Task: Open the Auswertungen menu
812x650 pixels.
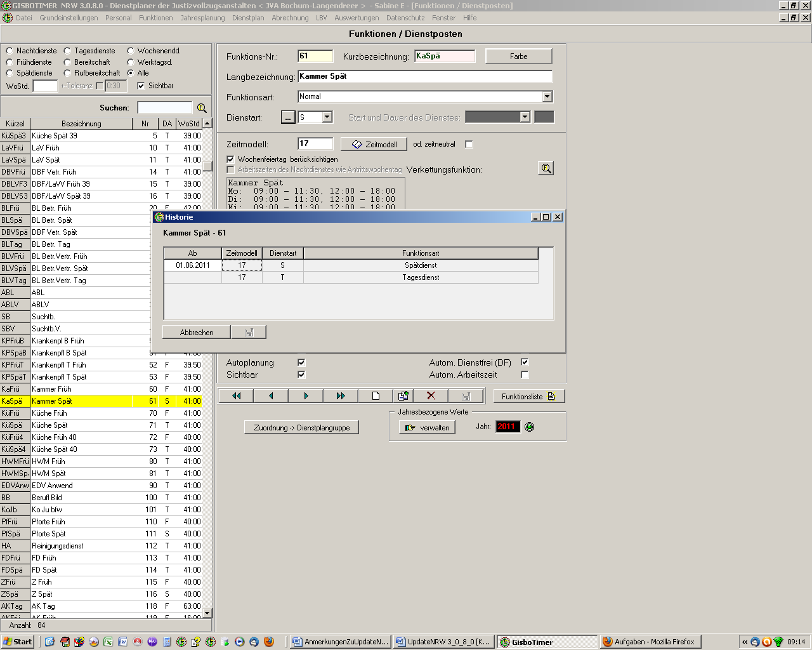Action: click(x=357, y=18)
